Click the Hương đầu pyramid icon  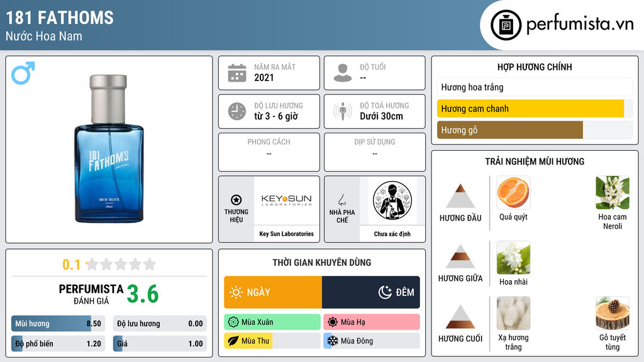coord(460,196)
